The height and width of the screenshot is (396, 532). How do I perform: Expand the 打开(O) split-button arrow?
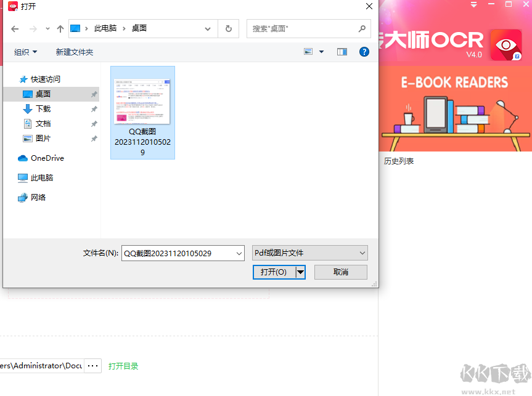tap(300, 272)
